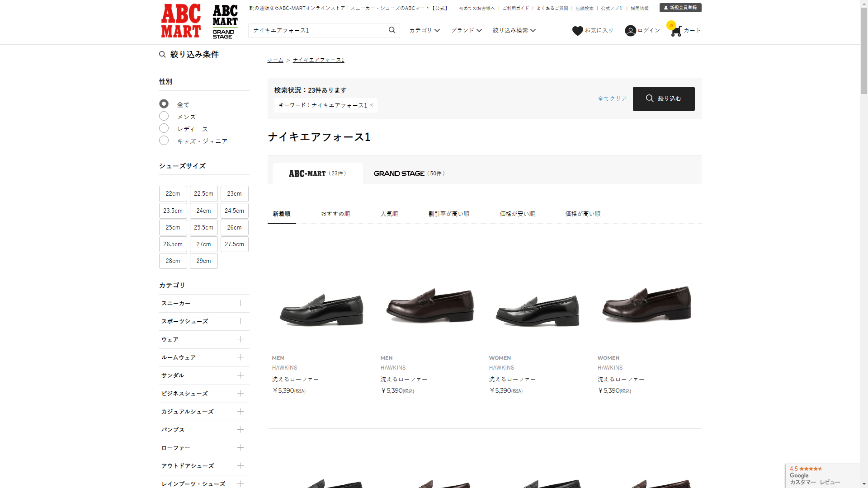Screen dimensions: 868x488
Task: Choose the 26.5cm shoe size box
Action: pyautogui.click(x=173, y=244)
